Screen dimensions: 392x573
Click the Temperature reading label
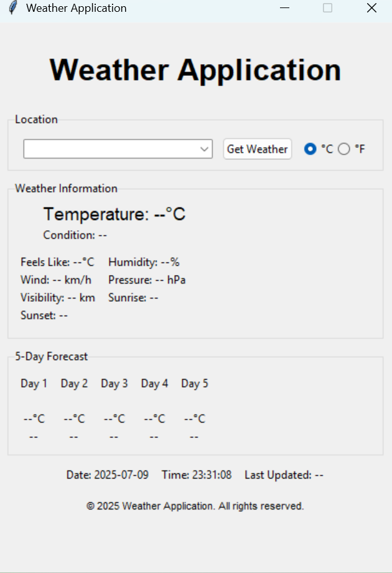[x=114, y=214]
